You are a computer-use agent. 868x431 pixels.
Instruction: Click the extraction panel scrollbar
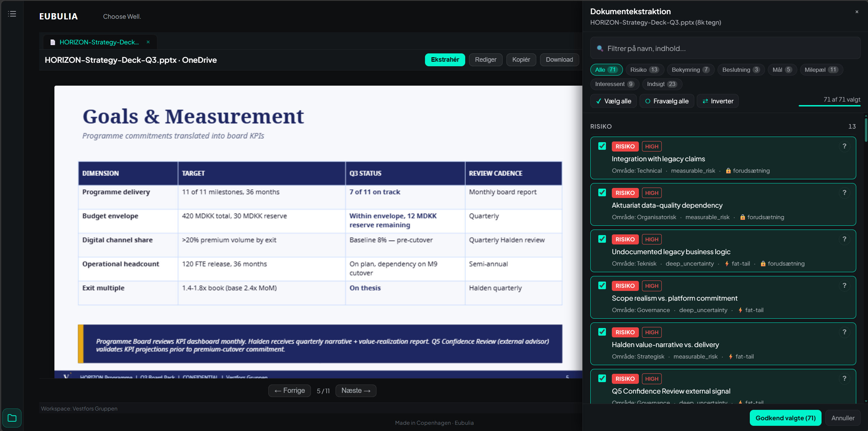pyautogui.click(x=866, y=130)
